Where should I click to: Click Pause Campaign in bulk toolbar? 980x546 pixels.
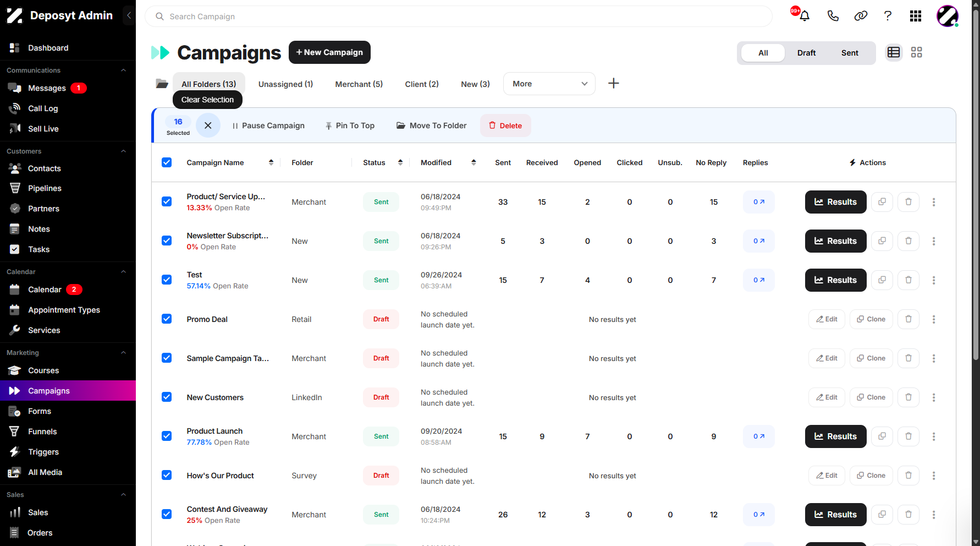point(268,125)
